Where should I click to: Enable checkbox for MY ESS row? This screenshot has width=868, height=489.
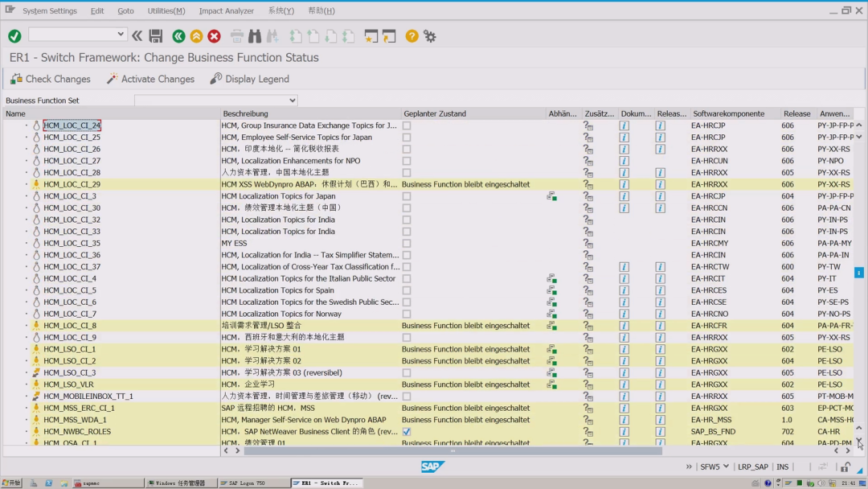pyautogui.click(x=407, y=243)
